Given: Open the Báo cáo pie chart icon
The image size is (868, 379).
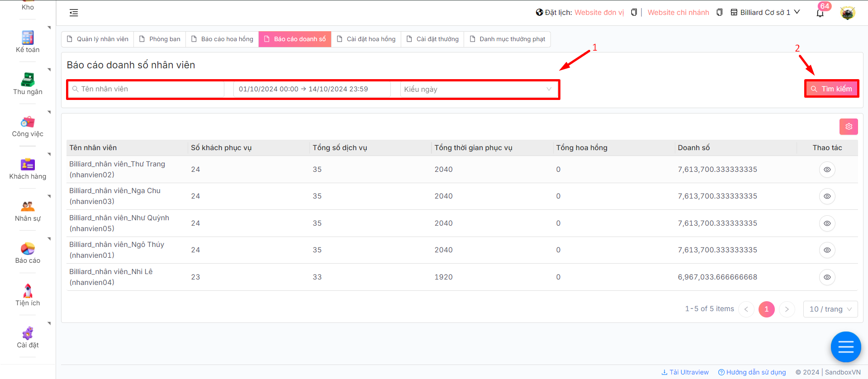Looking at the screenshot, I should (x=28, y=249).
